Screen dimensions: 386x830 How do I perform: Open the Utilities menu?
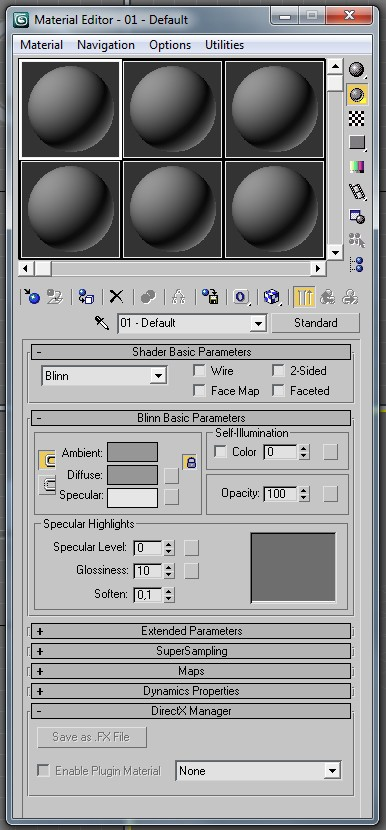tap(225, 45)
